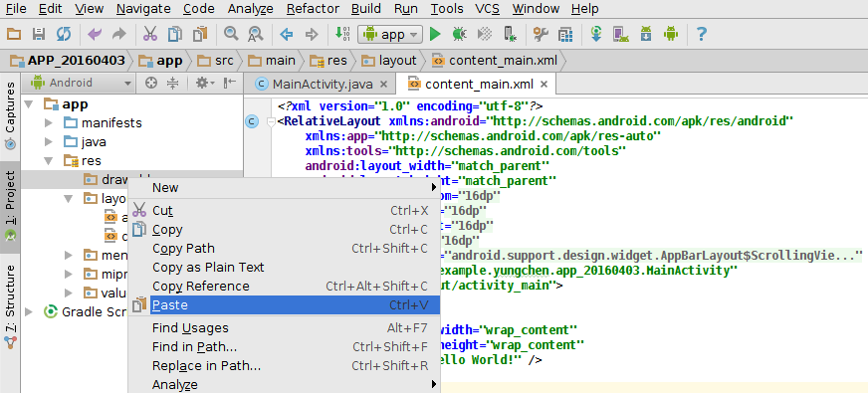Screen dimensions: 868x393
Task: Open the Project panel gear options
Action: [x=205, y=83]
